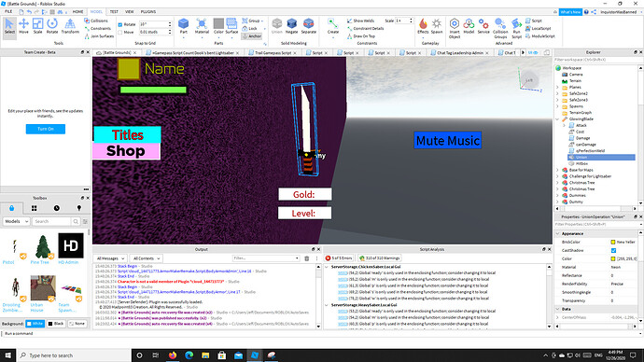Open the All Contexts dropdown

[147, 258]
